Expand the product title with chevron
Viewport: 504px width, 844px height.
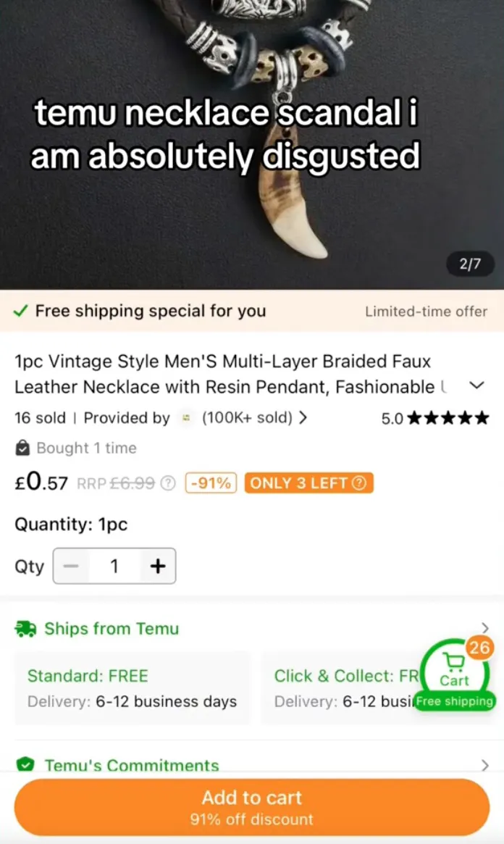[476, 385]
